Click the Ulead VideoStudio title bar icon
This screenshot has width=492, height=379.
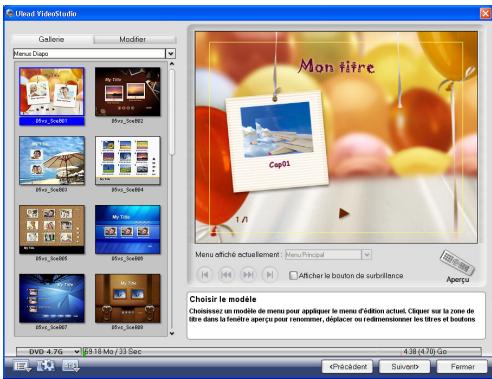tap(10, 14)
